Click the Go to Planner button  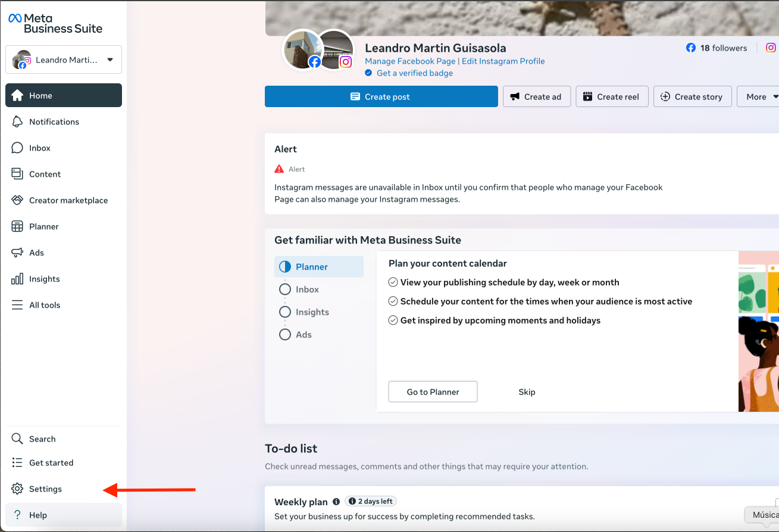(433, 392)
